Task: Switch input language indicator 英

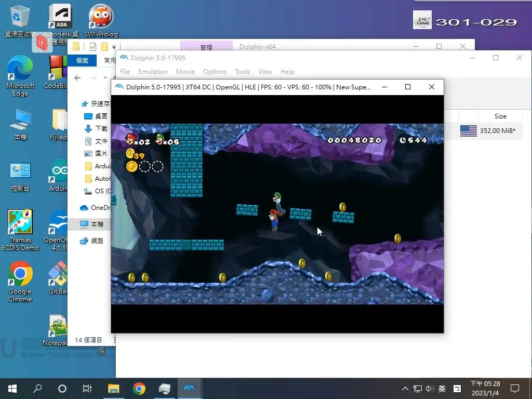Action: point(442,389)
